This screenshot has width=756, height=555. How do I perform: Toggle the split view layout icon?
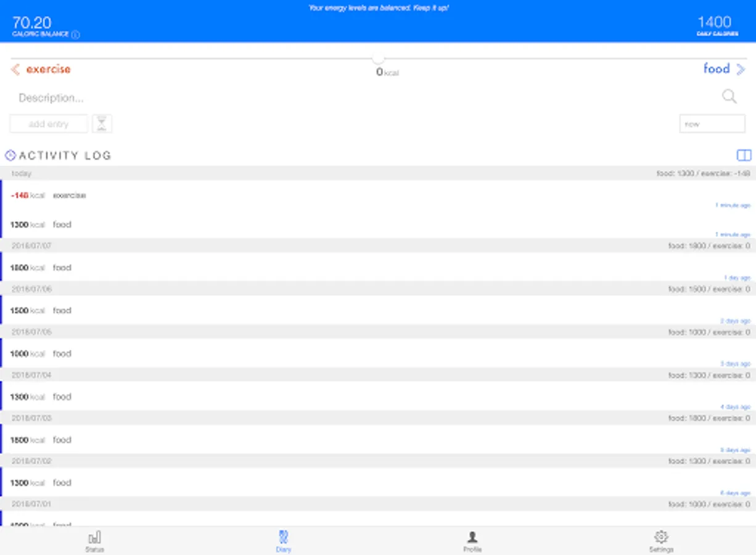[744, 155]
